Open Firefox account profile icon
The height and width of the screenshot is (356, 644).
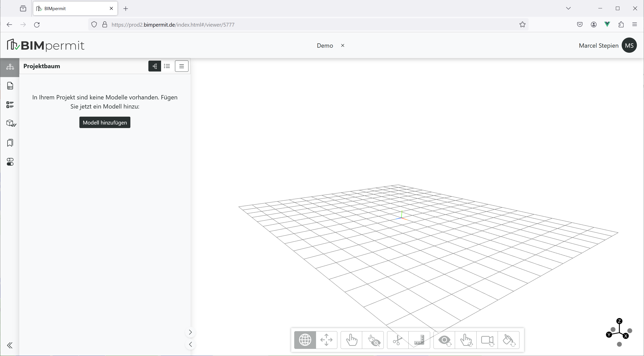click(x=594, y=25)
